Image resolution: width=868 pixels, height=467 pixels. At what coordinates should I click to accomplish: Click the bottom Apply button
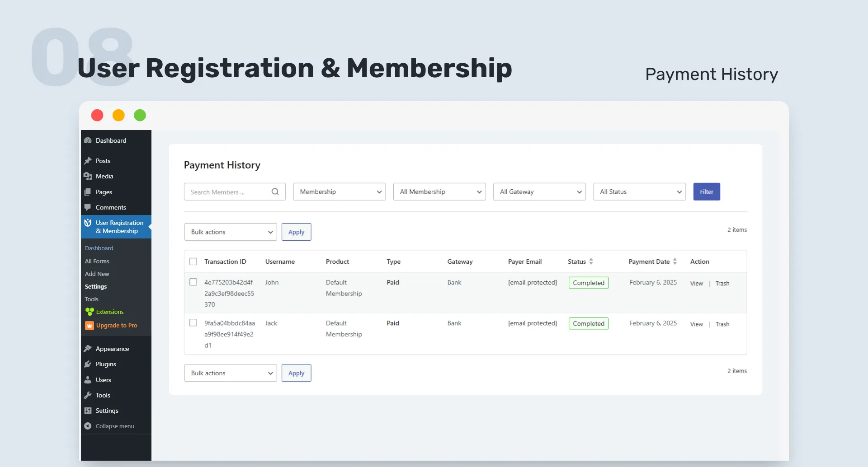pyautogui.click(x=297, y=373)
